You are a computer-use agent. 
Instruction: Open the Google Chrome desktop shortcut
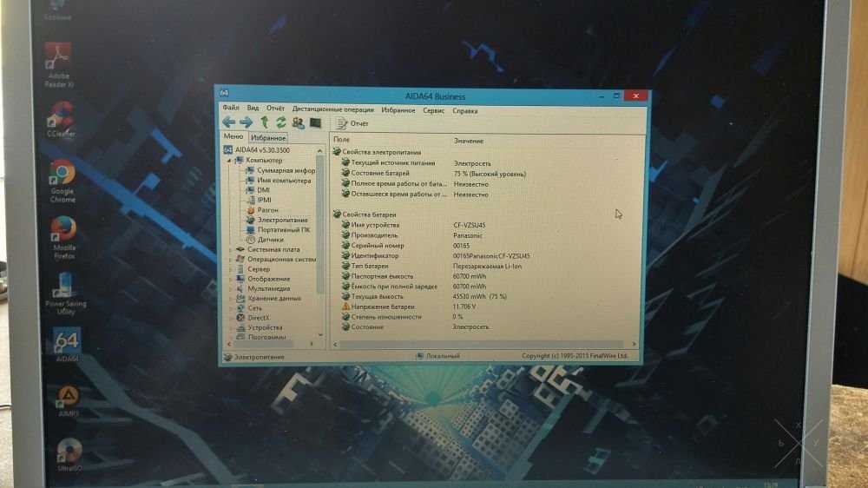coord(62,181)
